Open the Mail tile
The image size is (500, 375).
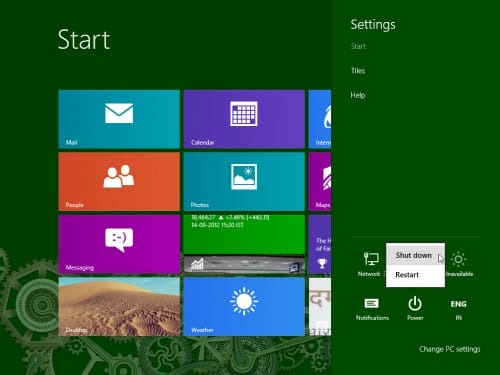pos(119,119)
